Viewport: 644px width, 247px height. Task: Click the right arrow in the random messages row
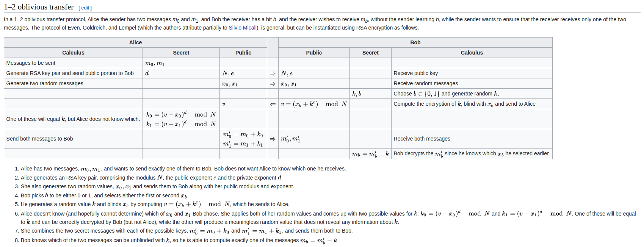[273, 84]
